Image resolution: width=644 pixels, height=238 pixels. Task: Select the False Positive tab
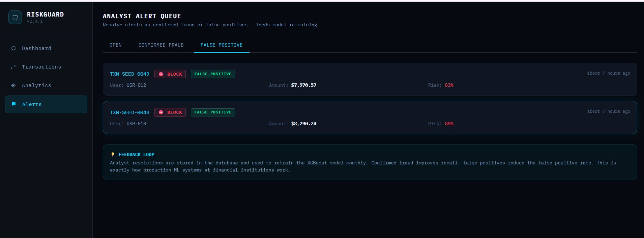[x=221, y=45]
